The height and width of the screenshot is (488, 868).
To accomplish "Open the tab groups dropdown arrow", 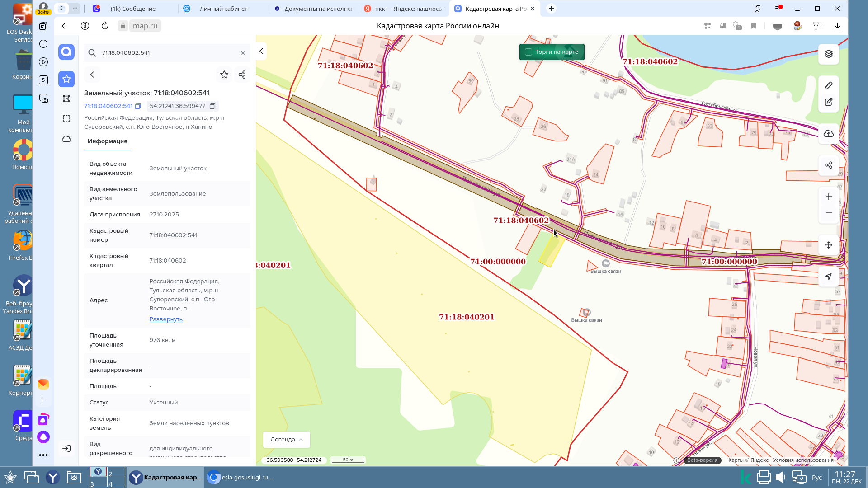I will coord(75,9).
